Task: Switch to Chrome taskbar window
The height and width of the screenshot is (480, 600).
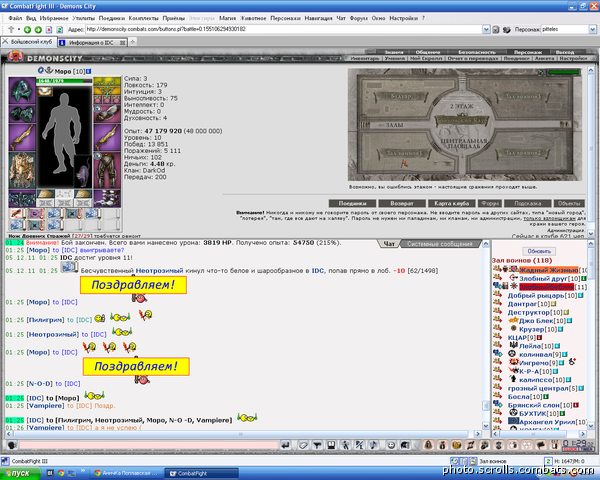Action: (127, 473)
